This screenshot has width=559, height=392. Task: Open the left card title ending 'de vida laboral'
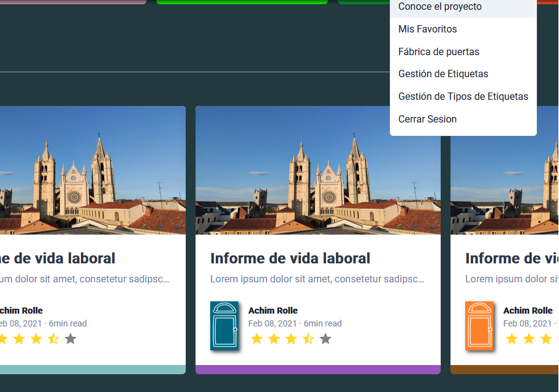(x=58, y=258)
